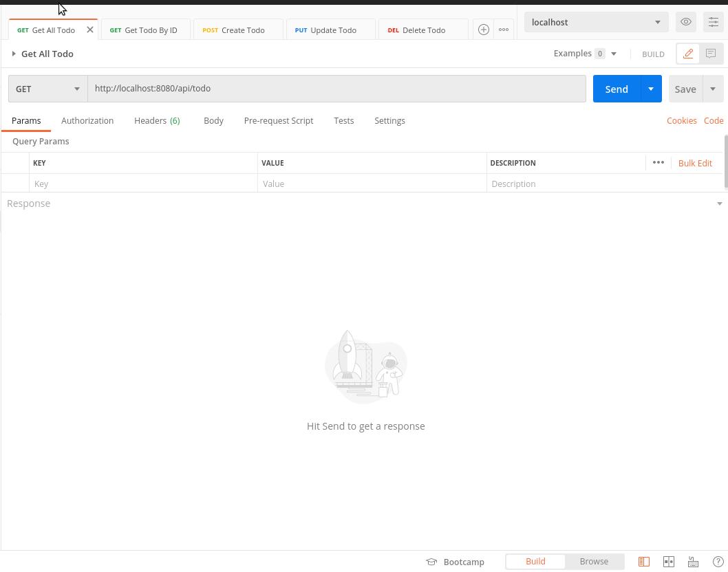Open the GET method selector
The width and height of the screenshot is (728, 572).
coord(47,89)
